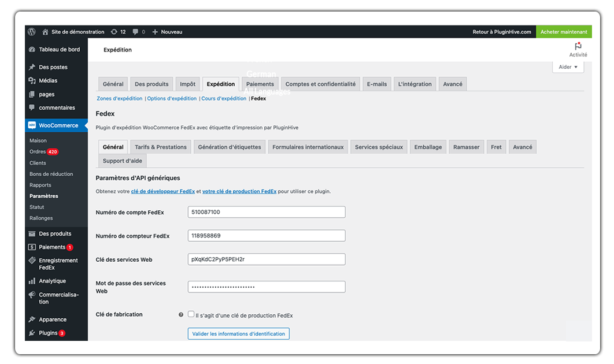Viewport: 614px width, 364px height.
Task: Click the Numéro de compte FedEx field
Action: (267, 212)
